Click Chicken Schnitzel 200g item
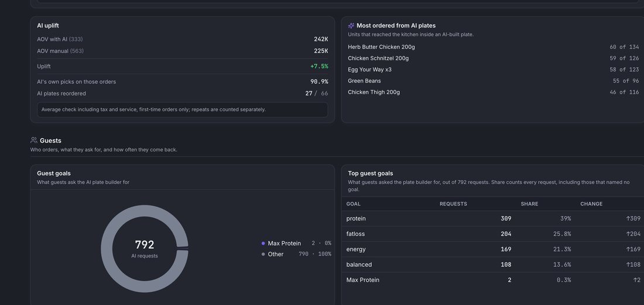 378,59
